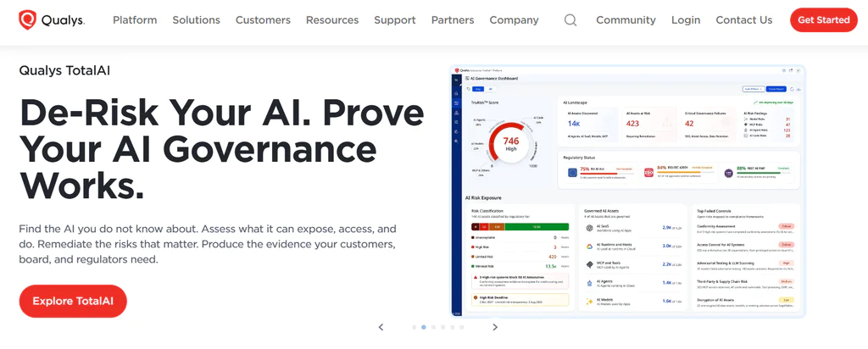This screenshot has width=868, height=349.
Task: Go to previous carousel slide arrow
Action: pyautogui.click(x=381, y=327)
